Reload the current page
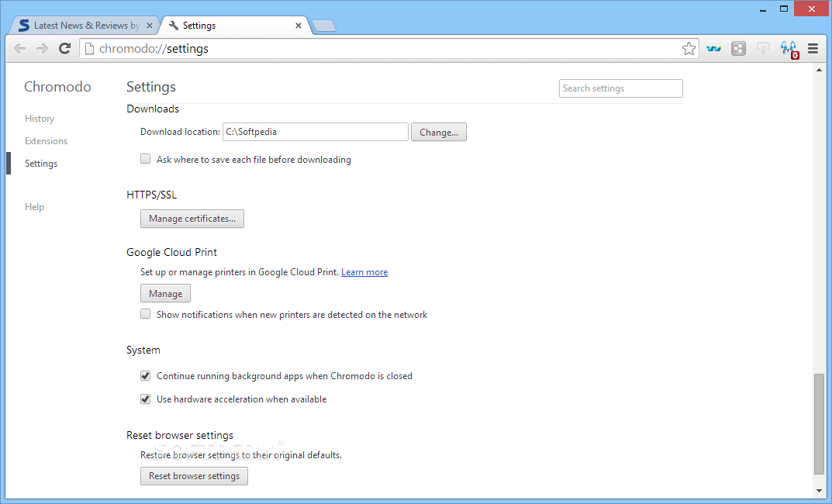The image size is (832, 504). (x=64, y=49)
